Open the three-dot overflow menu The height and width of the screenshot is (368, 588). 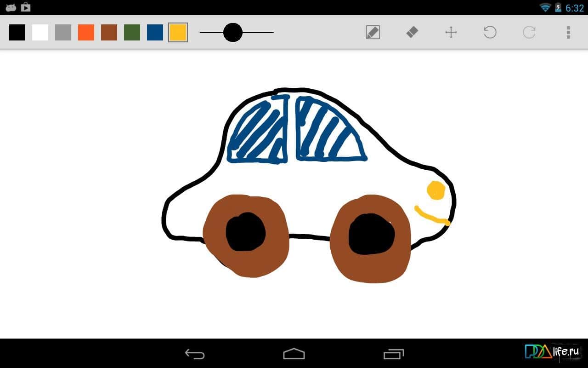coord(568,32)
